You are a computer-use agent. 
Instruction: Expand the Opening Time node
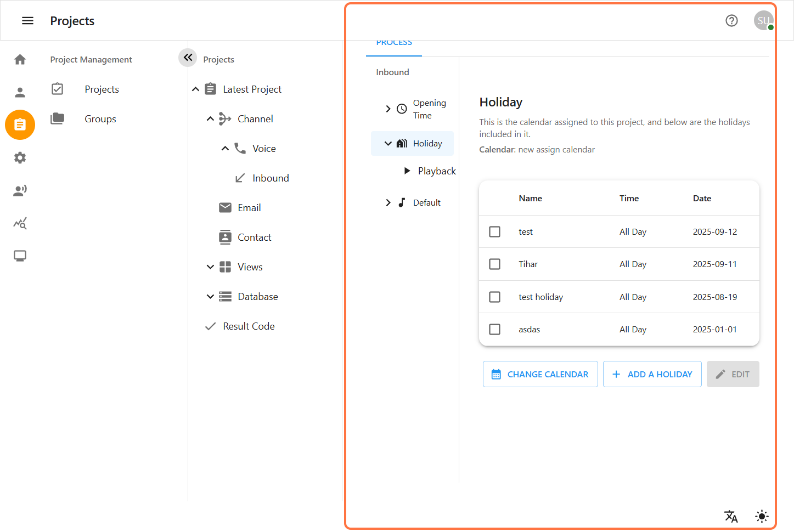pos(388,109)
